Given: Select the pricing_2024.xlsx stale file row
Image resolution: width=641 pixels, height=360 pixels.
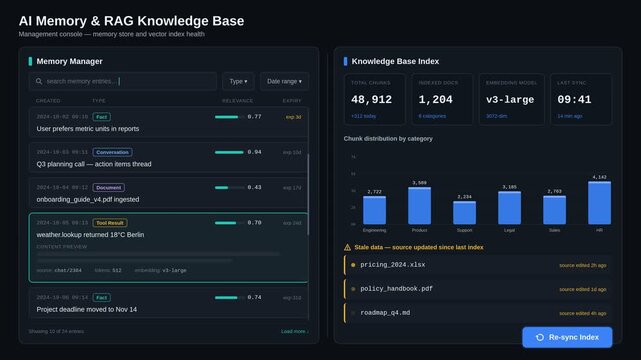Looking at the screenshot, I should (x=477, y=265).
